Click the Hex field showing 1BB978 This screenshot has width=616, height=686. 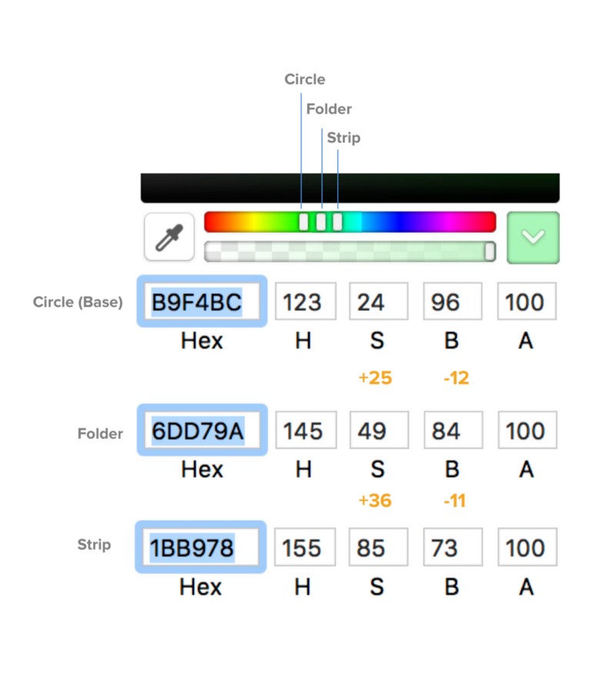[x=201, y=547]
